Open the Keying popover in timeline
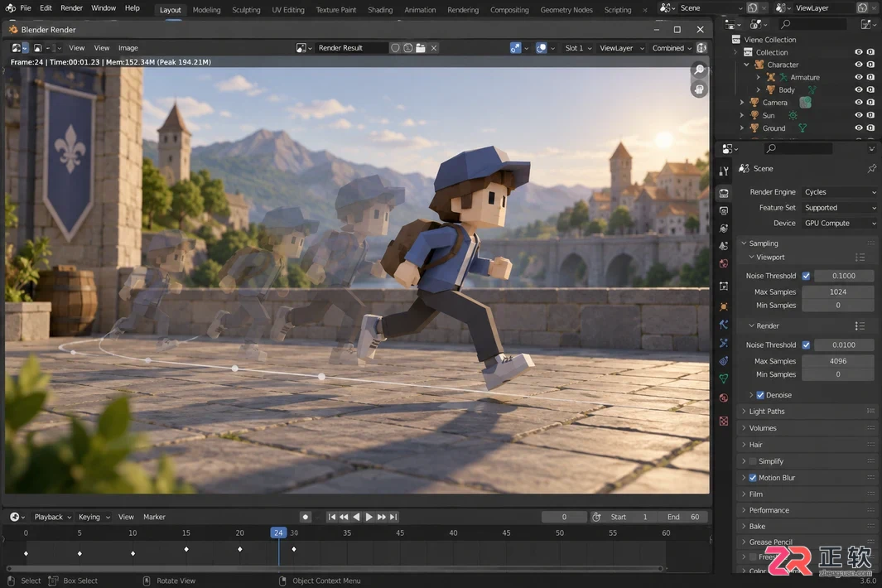Screen dimensions: 882x588 pyautogui.click(x=94, y=517)
